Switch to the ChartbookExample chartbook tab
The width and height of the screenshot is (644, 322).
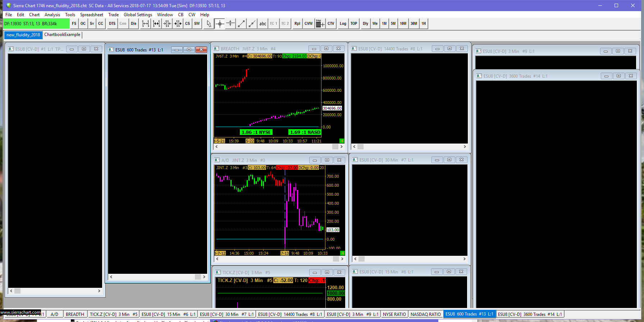pyautogui.click(x=62, y=35)
